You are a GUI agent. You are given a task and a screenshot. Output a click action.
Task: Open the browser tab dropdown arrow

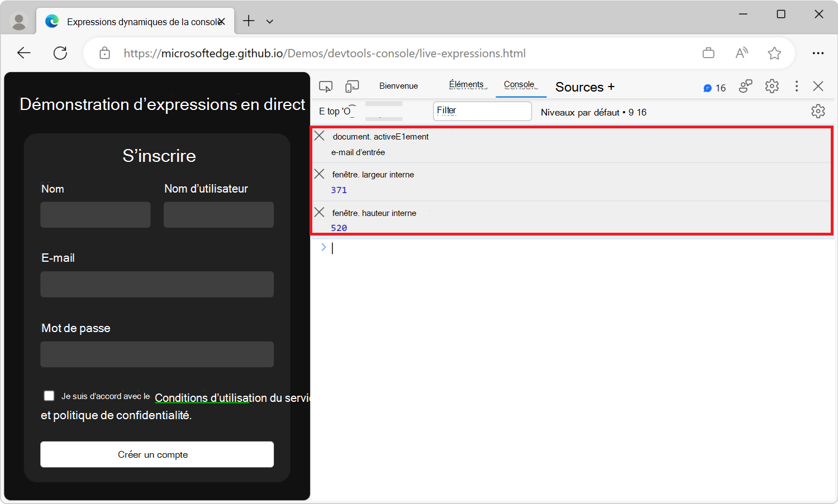[x=270, y=21]
